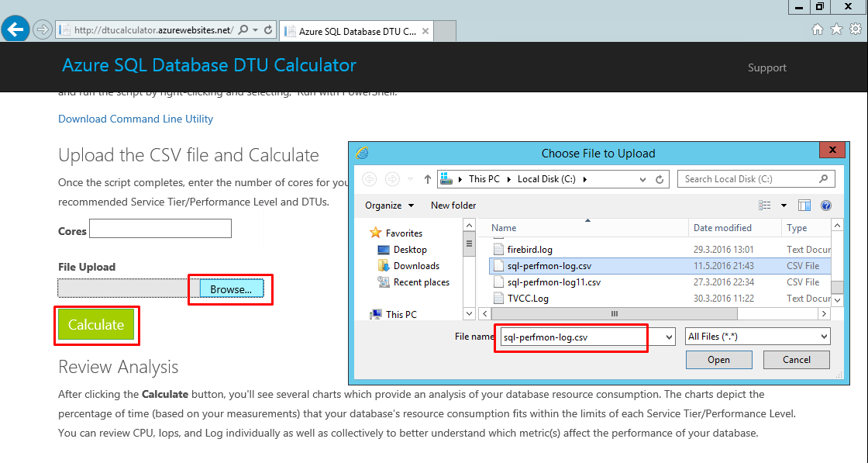Click the change view icon in dialog toolbar
Screen dimensions: 868x463
pyautogui.click(x=764, y=206)
